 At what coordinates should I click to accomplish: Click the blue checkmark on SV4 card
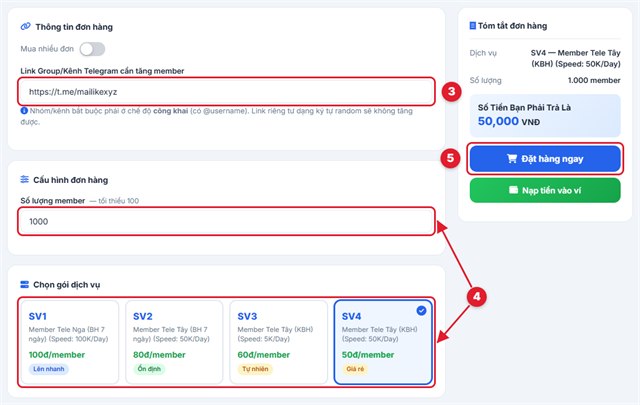tap(421, 311)
